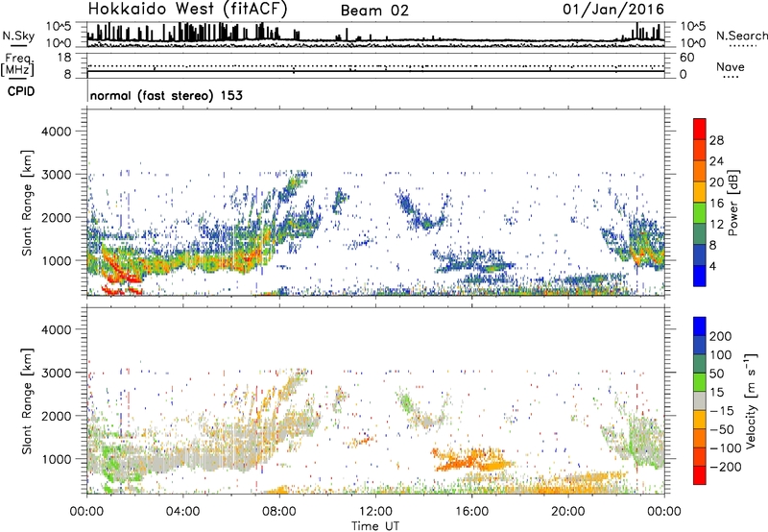Select the "Beam 02" label
Screen dimensions: 768x532
pos(374,11)
